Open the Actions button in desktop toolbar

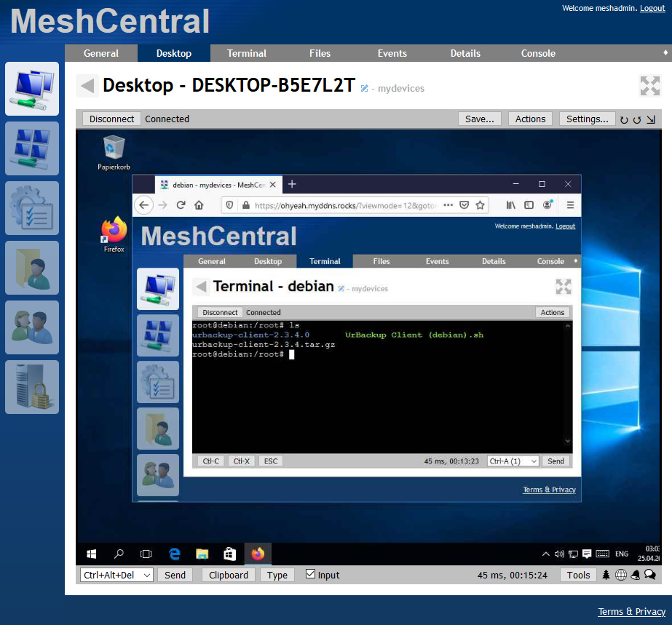pos(530,119)
